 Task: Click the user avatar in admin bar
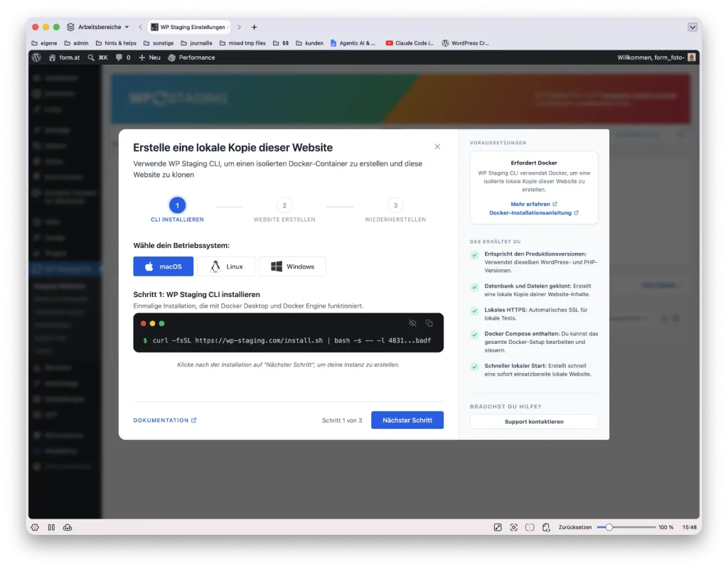pos(692,58)
